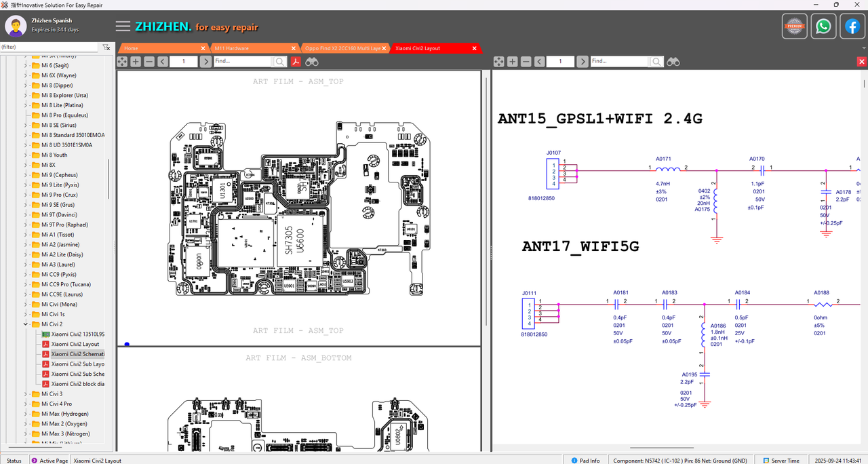The width and height of the screenshot is (868, 464).
Task: Click the magnifier search icon in left viewer
Action: pos(280,62)
